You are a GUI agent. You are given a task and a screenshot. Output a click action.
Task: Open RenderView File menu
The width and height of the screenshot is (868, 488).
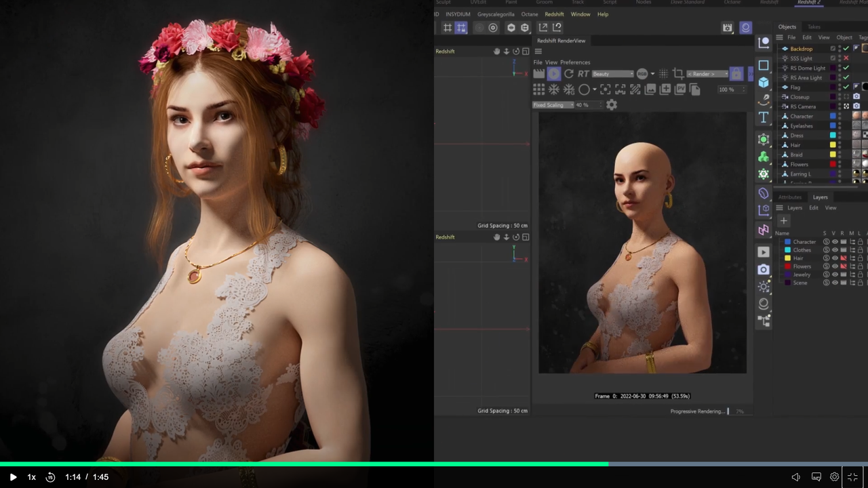tap(538, 62)
